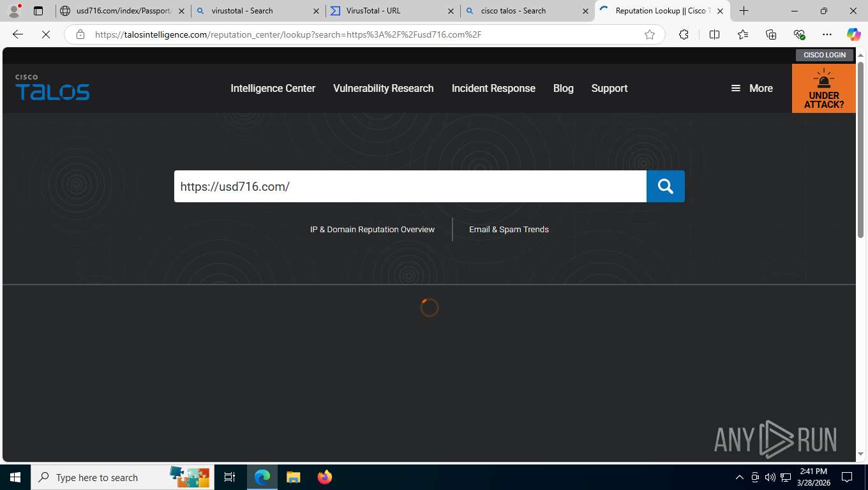Viewport: 868px width, 490px height.
Task: Click the scrollbar down arrow
Action: 860,454
